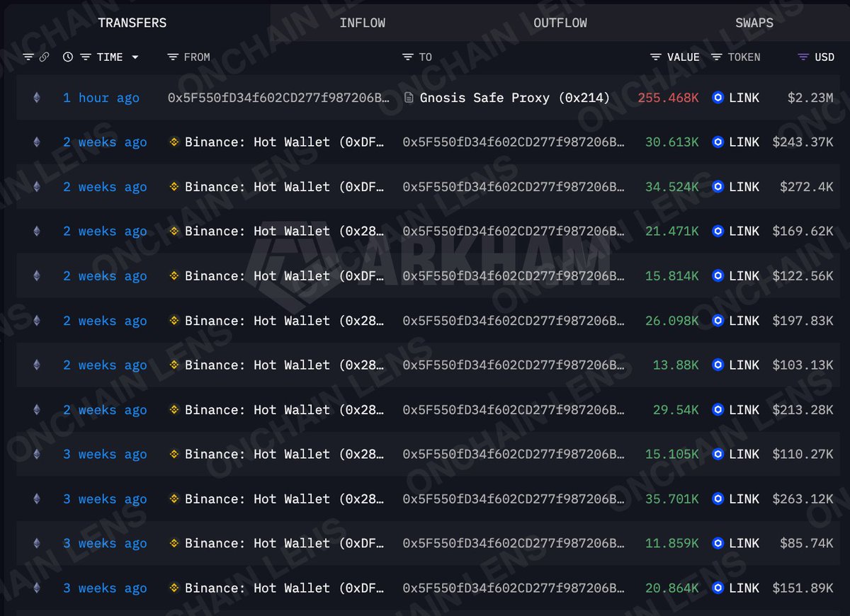Screen dimensions: 850x616
Task: Click Ethereum icon in 26.098K row
Action: (x=37, y=321)
